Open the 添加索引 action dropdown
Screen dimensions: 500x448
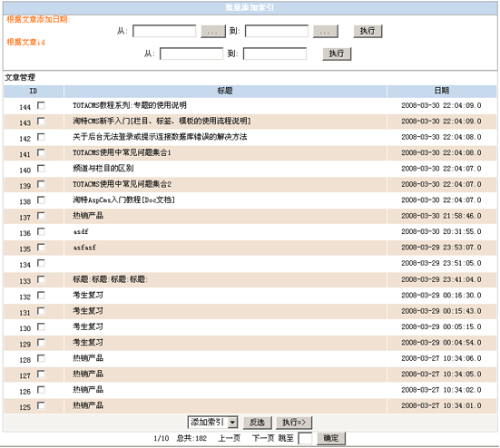(212, 423)
